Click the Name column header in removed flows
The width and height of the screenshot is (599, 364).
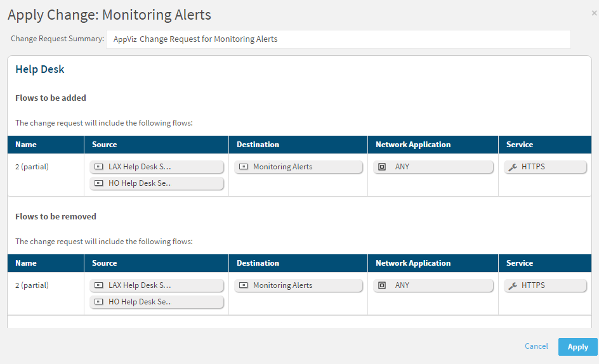click(x=26, y=263)
